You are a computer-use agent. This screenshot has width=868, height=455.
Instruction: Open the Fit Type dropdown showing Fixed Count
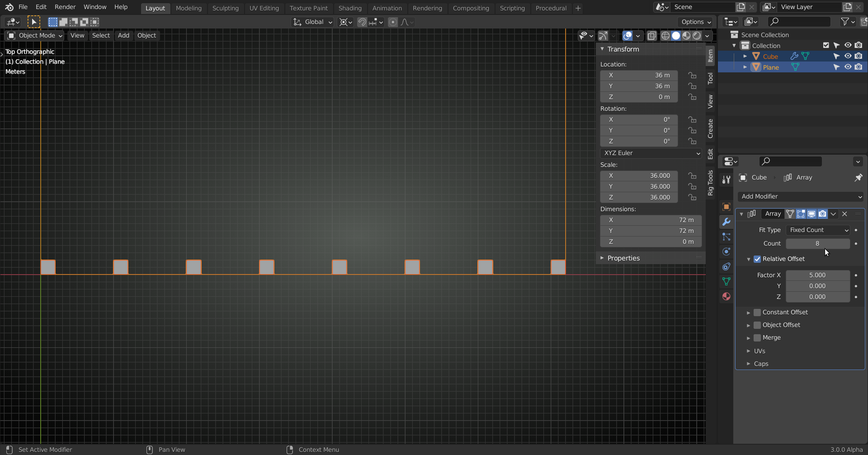click(818, 230)
